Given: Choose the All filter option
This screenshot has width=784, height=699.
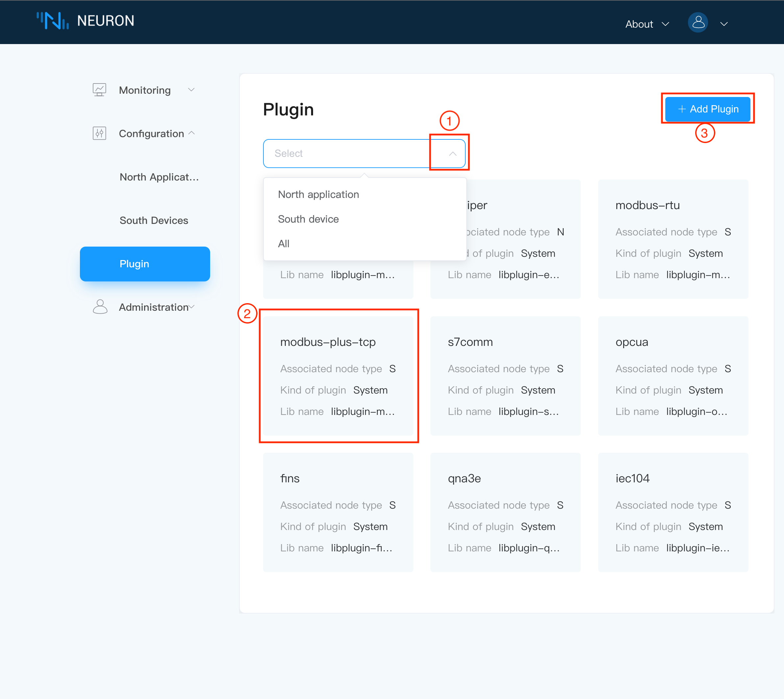Looking at the screenshot, I should pyautogui.click(x=365, y=244).
